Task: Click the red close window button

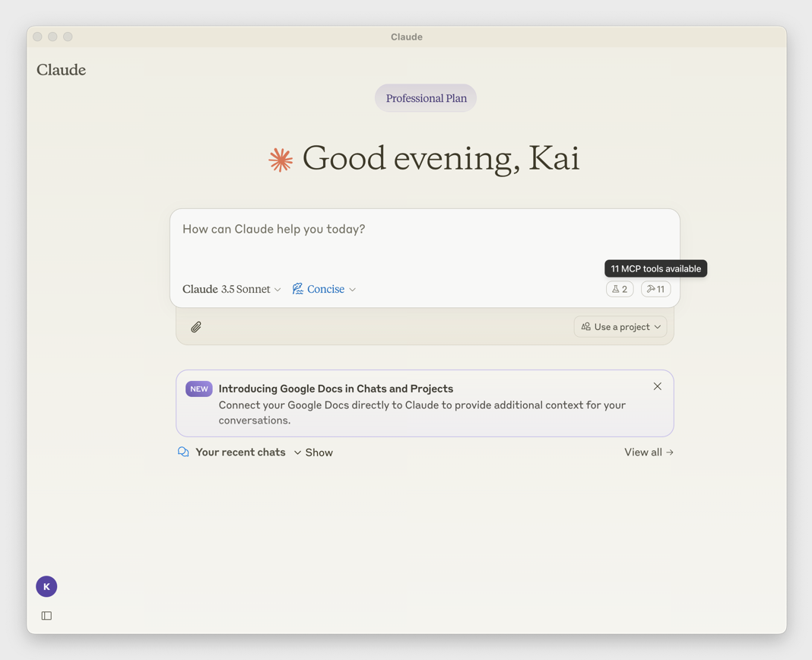Action: [x=37, y=36]
